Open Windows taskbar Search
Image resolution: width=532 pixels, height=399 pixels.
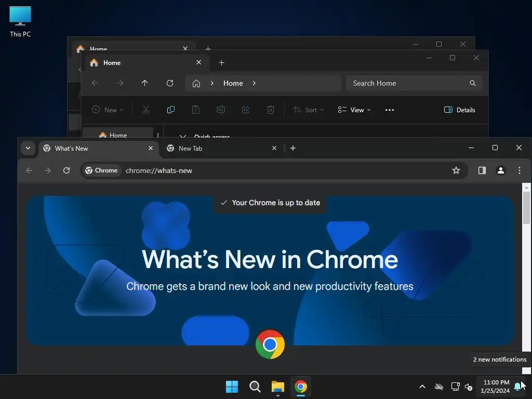[255, 387]
